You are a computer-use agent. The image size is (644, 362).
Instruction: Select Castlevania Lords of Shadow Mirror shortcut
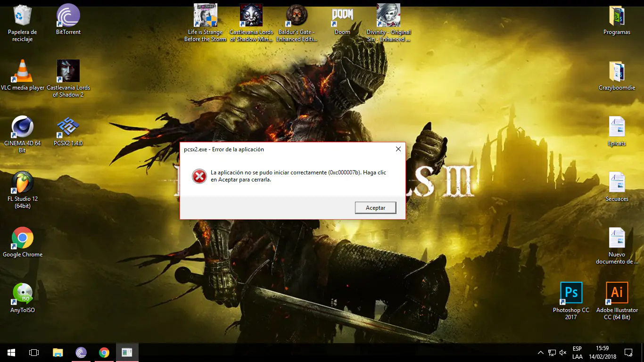pyautogui.click(x=251, y=23)
